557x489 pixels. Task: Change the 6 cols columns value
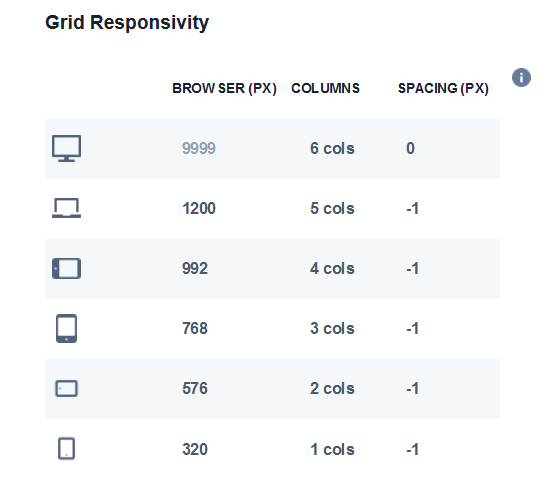(332, 148)
